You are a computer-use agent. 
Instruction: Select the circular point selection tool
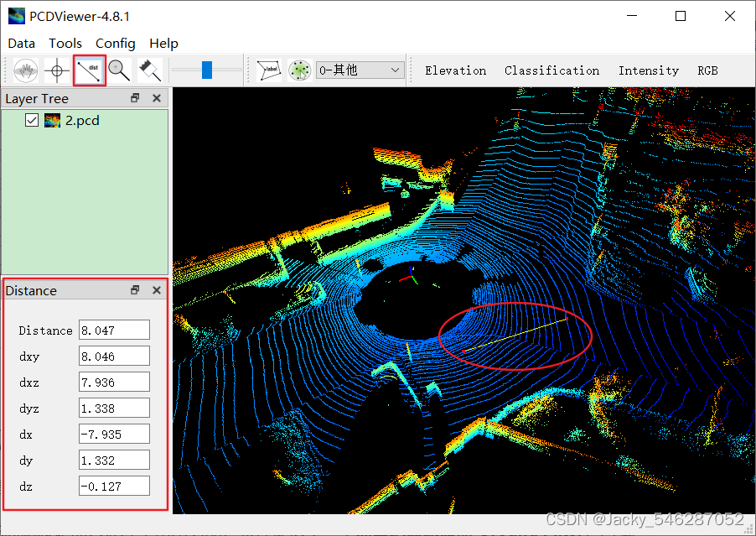coord(300,70)
